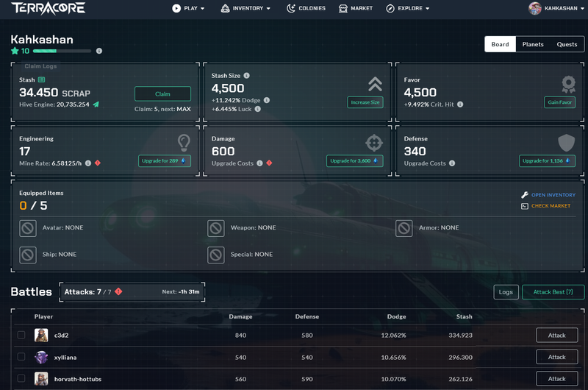Click the Defense column header in Battles
This screenshot has width=588, height=390.
coord(307,316)
